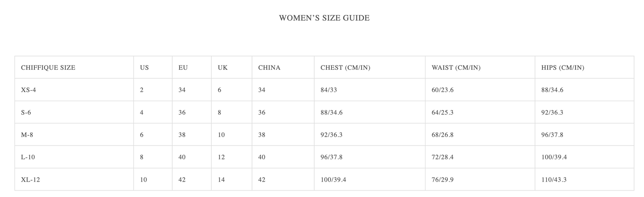
Task: Click the US column header
Action: point(144,68)
